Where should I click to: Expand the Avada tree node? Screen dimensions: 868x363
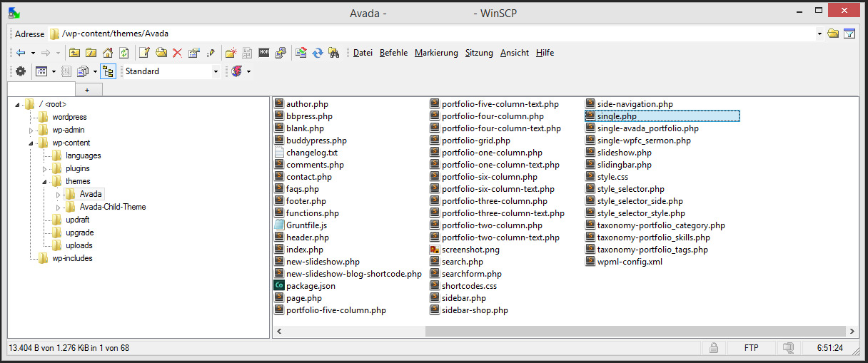pos(58,194)
